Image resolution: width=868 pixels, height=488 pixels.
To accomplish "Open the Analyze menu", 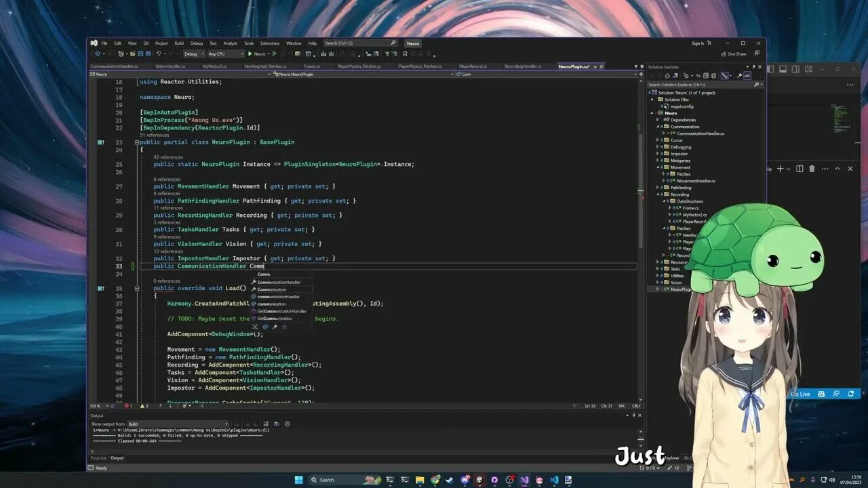I will (x=231, y=43).
